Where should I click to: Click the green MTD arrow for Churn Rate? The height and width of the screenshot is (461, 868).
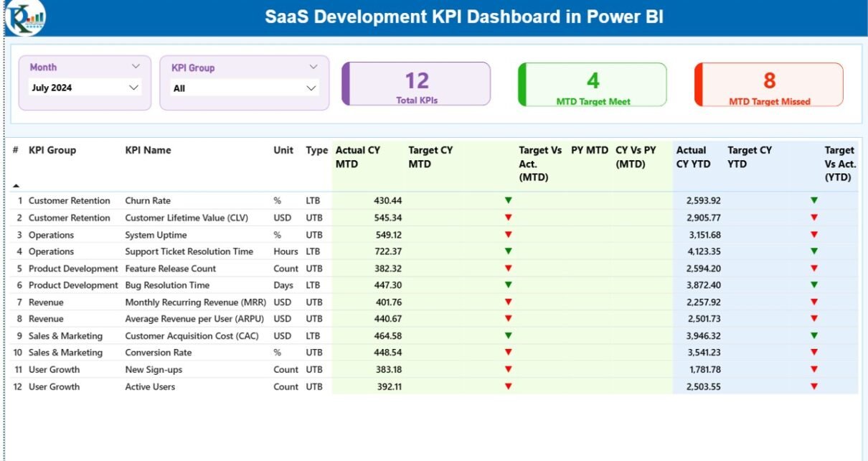(x=509, y=200)
